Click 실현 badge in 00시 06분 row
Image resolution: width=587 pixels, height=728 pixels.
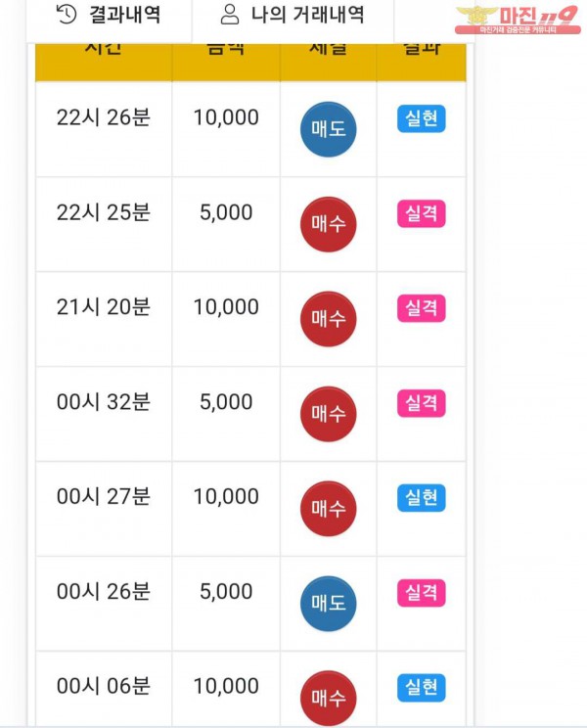(x=422, y=688)
